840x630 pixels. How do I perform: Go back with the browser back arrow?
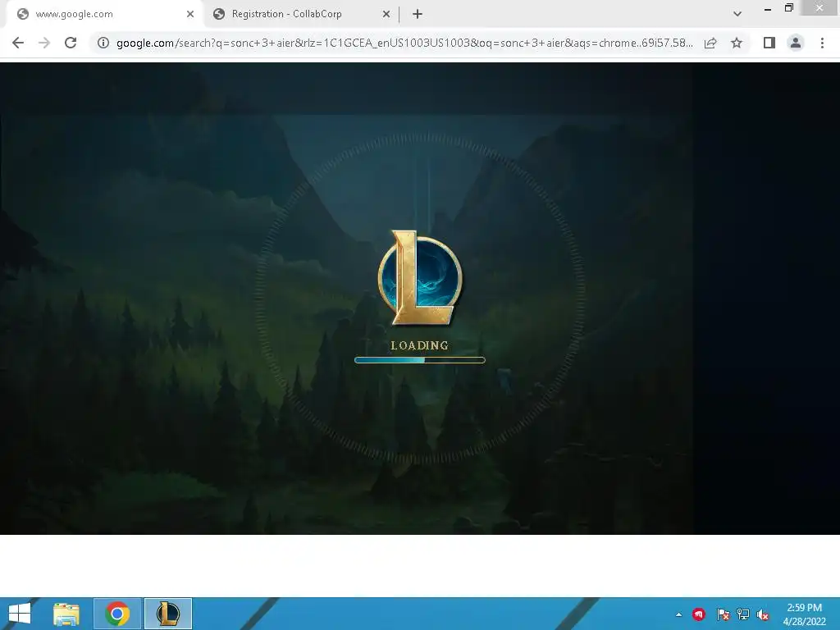pyautogui.click(x=18, y=43)
